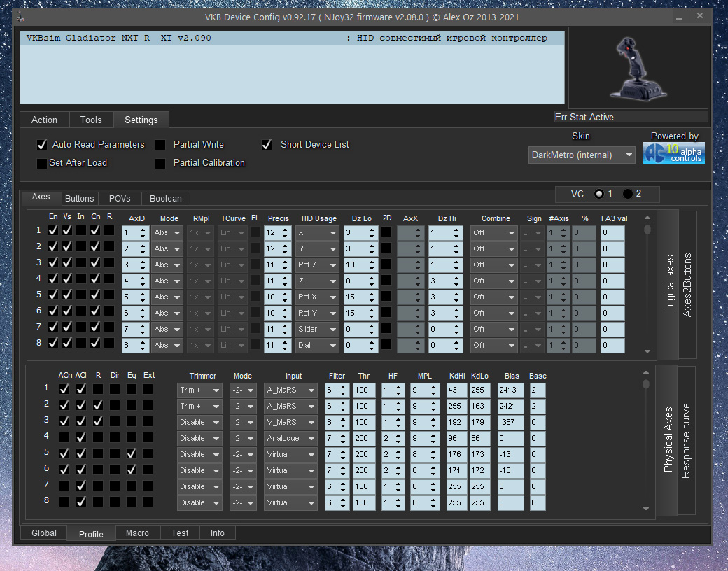The height and width of the screenshot is (571, 728).
Task: Switch to the Tools tab
Action: (x=91, y=120)
